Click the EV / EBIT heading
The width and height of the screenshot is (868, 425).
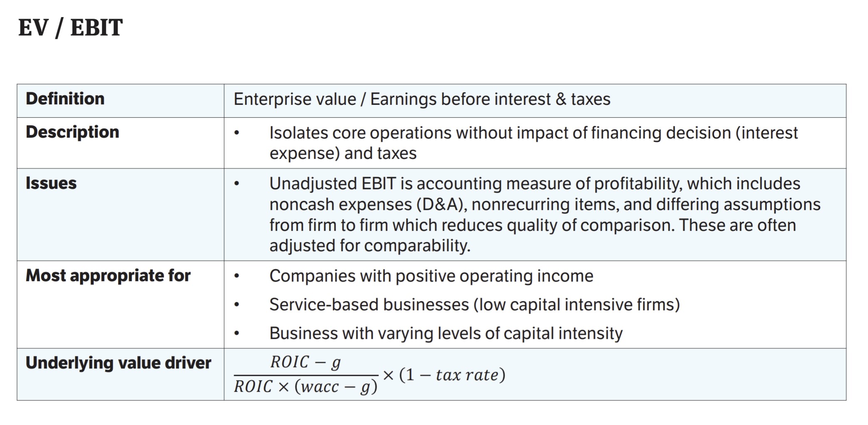[70, 28]
